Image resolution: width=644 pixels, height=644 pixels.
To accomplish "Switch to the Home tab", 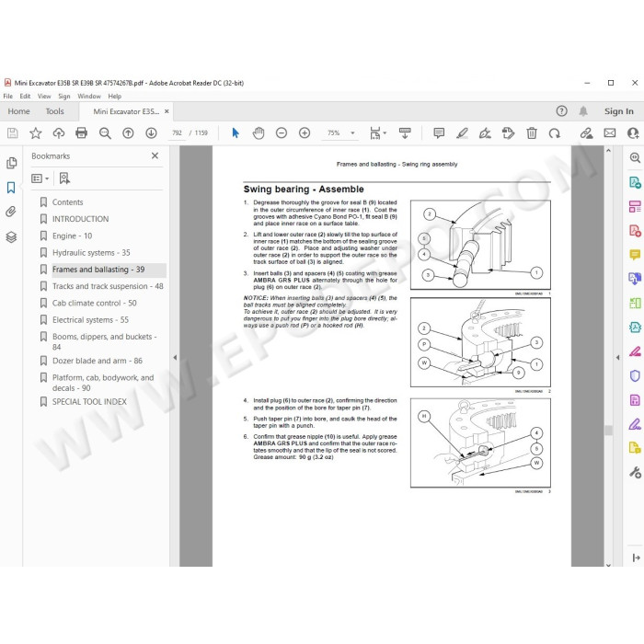I will click(x=19, y=111).
